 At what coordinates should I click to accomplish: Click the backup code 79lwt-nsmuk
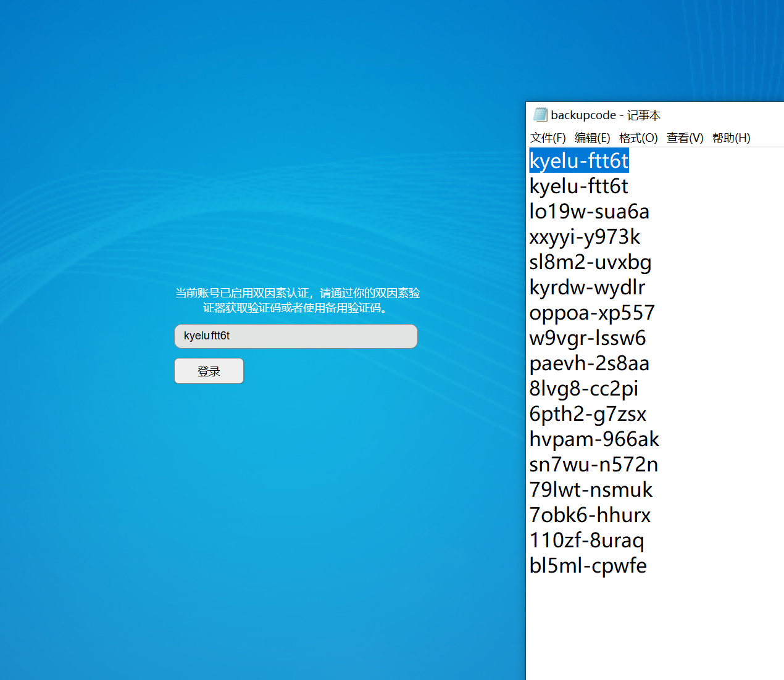coord(591,489)
